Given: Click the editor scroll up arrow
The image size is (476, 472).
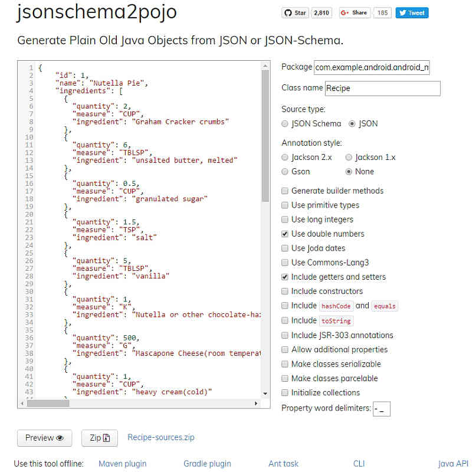Looking at the screenshot, I should click(265, 65).
